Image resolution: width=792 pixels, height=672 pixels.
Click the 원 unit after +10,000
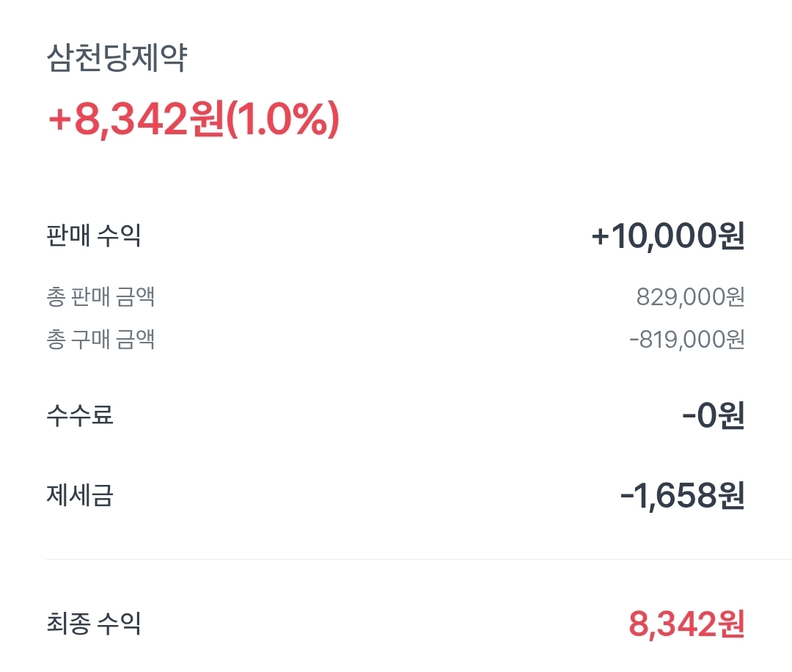[x=731, y=236]
